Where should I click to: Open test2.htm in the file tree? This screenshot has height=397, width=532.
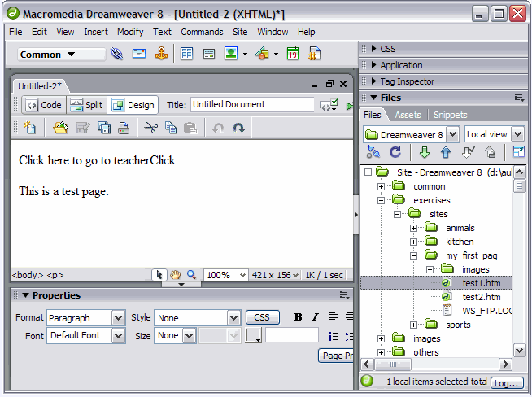481,297
